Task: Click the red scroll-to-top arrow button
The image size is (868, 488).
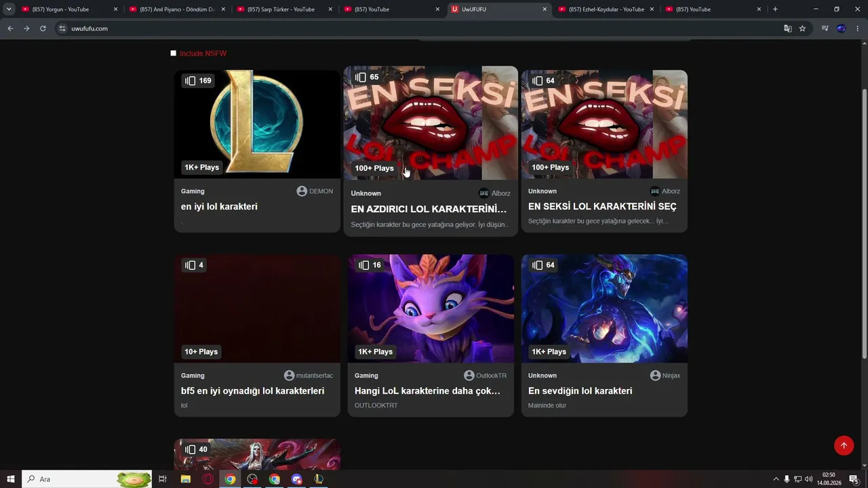Action: point(844,445)
